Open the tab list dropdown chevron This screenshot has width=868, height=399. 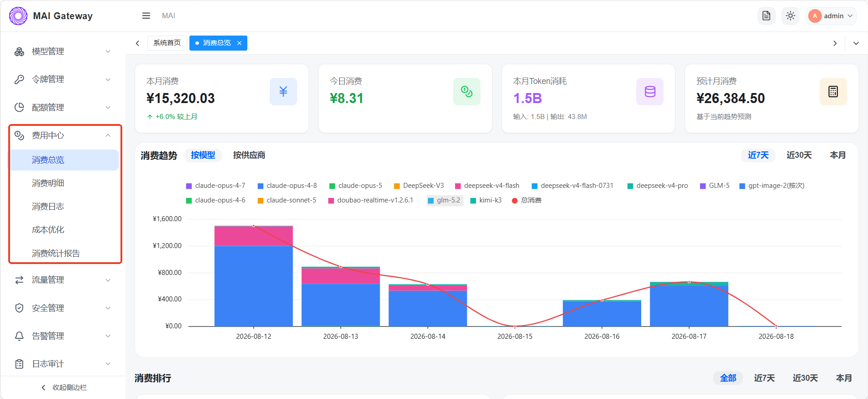click(856, 43)
